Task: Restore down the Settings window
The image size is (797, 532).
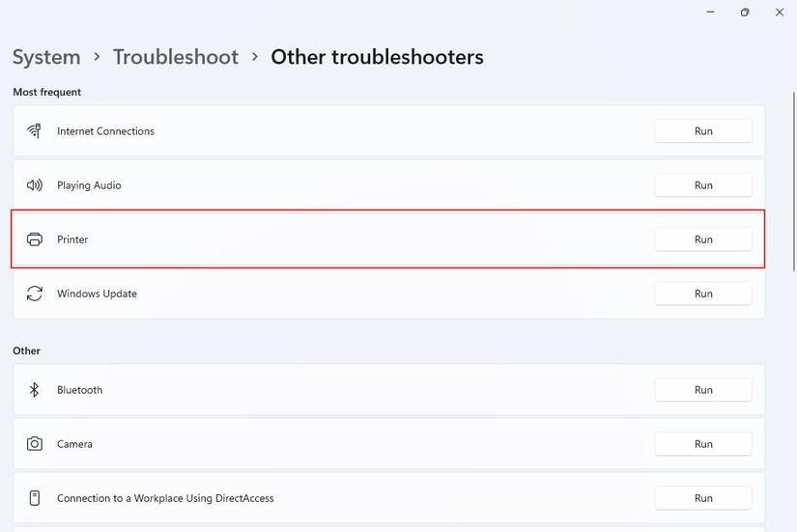Action: 745,13
